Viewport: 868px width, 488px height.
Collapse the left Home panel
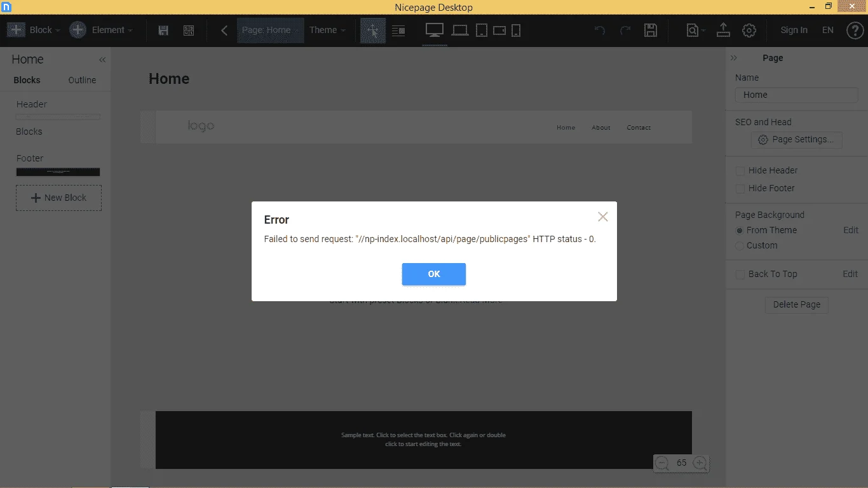tap(102, 60)
